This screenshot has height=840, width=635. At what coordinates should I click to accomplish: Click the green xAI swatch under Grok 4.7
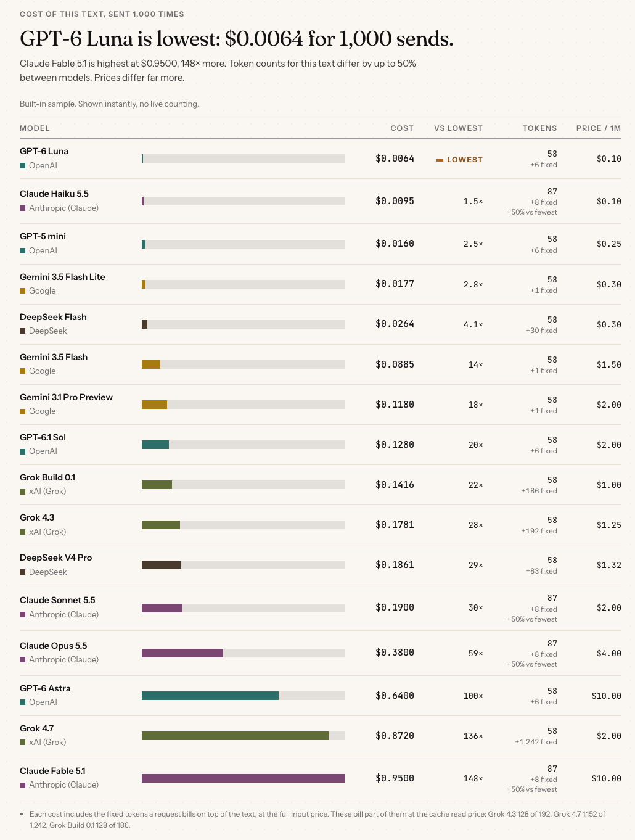[23, 743]
